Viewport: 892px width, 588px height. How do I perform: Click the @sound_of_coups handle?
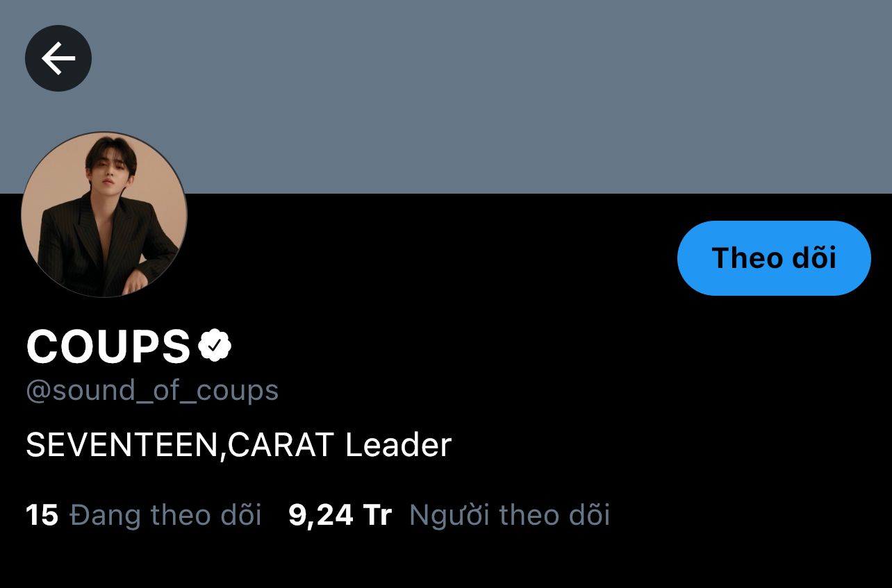coord(152,391)
